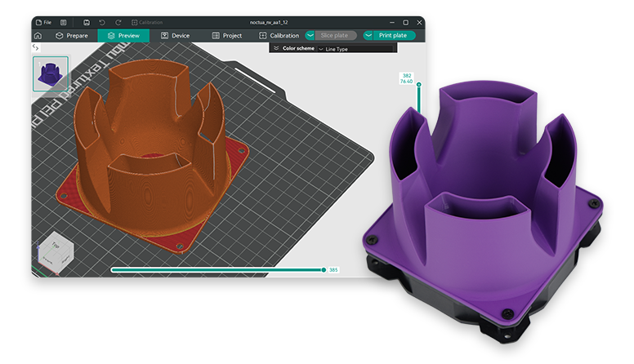634x364 pixels.
Task: Switch to the Prepare tab
Action: (x=72, y=36)
